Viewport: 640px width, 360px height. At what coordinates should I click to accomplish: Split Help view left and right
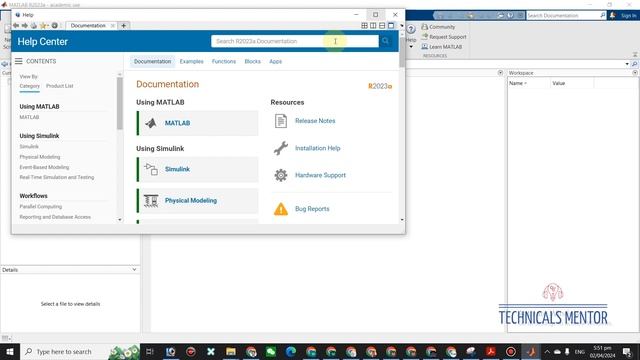pos(373,25)
